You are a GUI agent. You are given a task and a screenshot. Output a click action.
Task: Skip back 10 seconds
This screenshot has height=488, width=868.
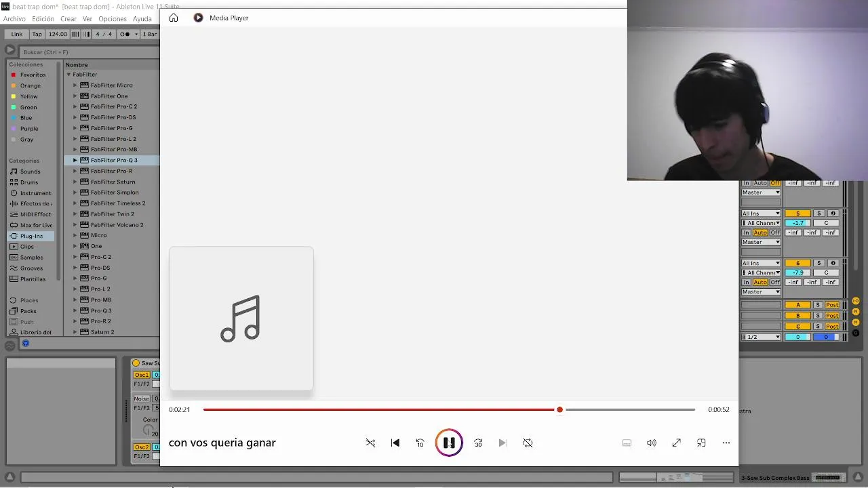tap(420, 443)
